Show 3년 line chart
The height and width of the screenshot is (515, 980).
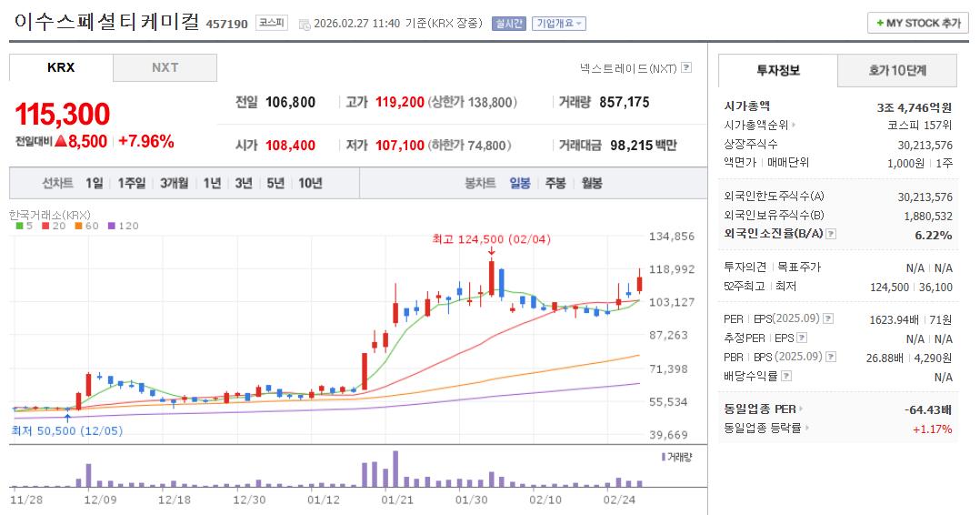coord(244,184)
